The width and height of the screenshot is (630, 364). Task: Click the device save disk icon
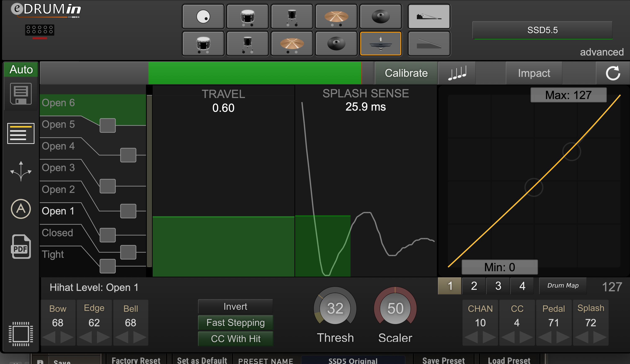click(x=21, y=94)
